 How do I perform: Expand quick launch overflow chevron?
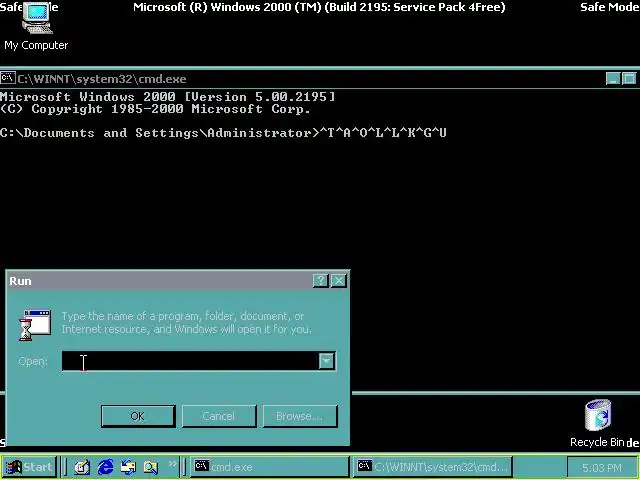coord(172,464)
